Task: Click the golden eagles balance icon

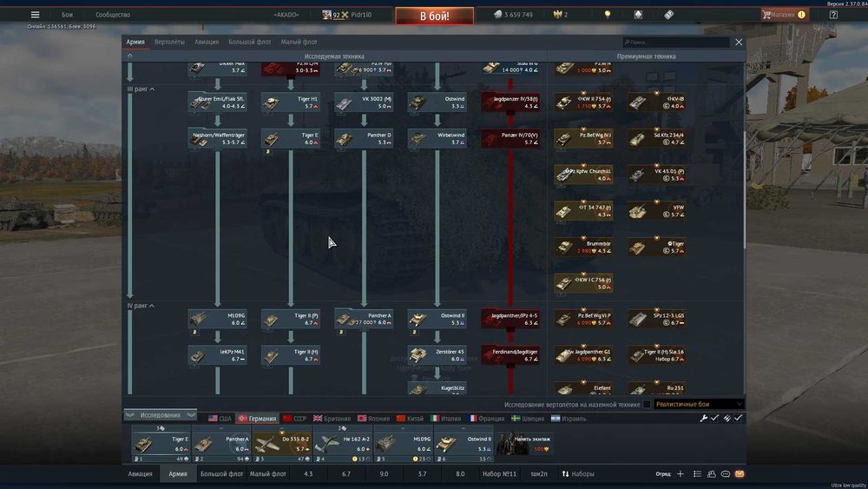Action: [557, 15]
